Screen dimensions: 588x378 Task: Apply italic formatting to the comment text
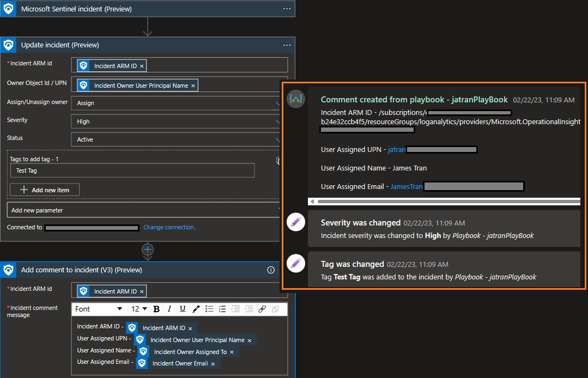tap(169, 309)
